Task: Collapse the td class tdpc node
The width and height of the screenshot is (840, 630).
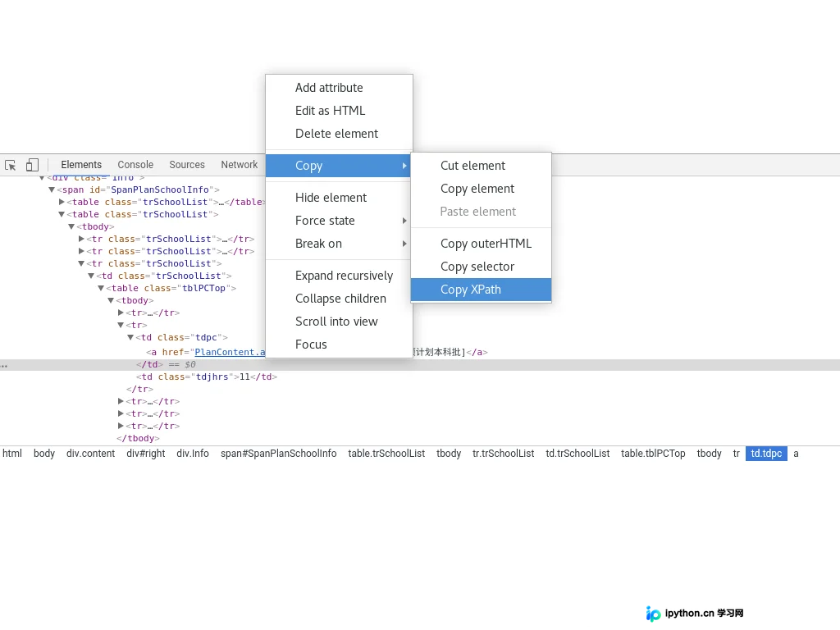Action: tap(130, 337)
